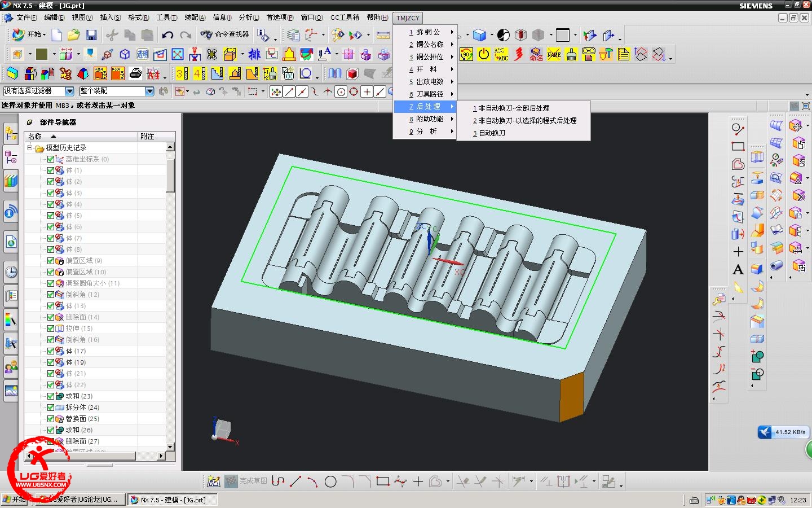Click the vertical scrollbar down arrow in navigator

[170, 447]
